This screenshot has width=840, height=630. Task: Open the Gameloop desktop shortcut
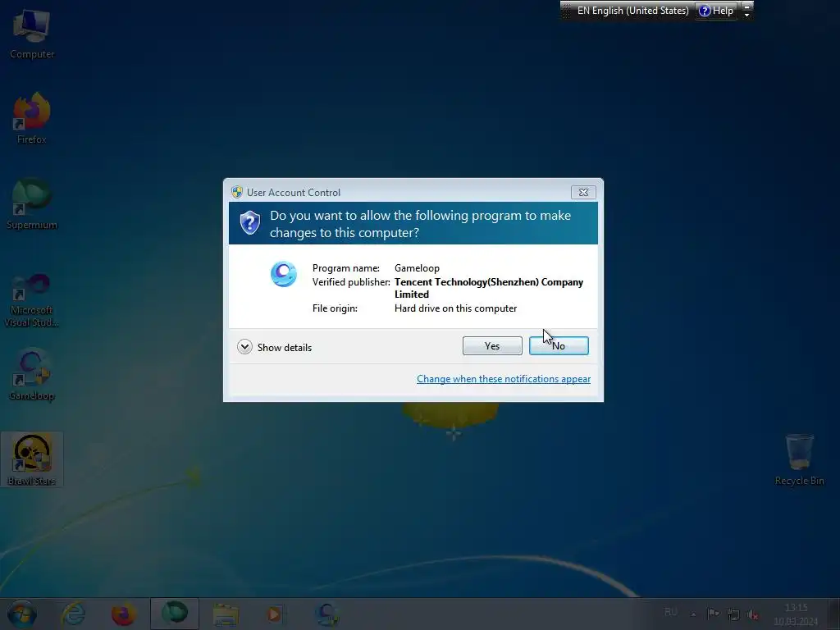click(32, 374)
